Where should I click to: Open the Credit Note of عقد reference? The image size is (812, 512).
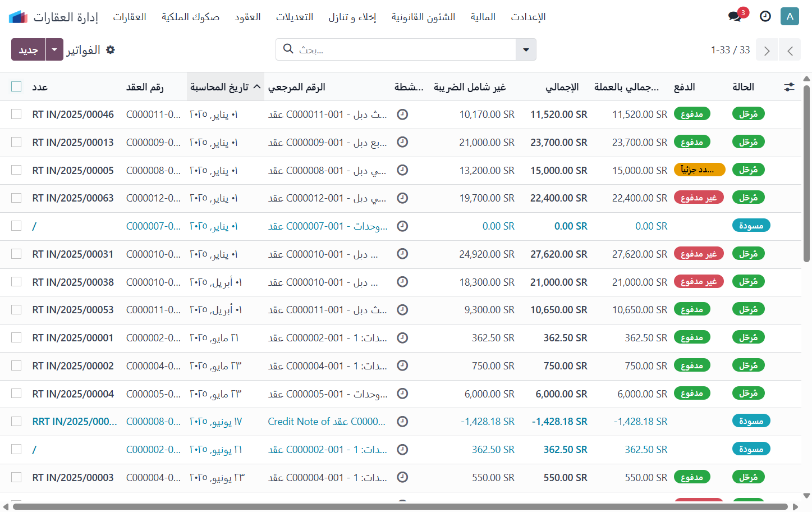(327, 422)
